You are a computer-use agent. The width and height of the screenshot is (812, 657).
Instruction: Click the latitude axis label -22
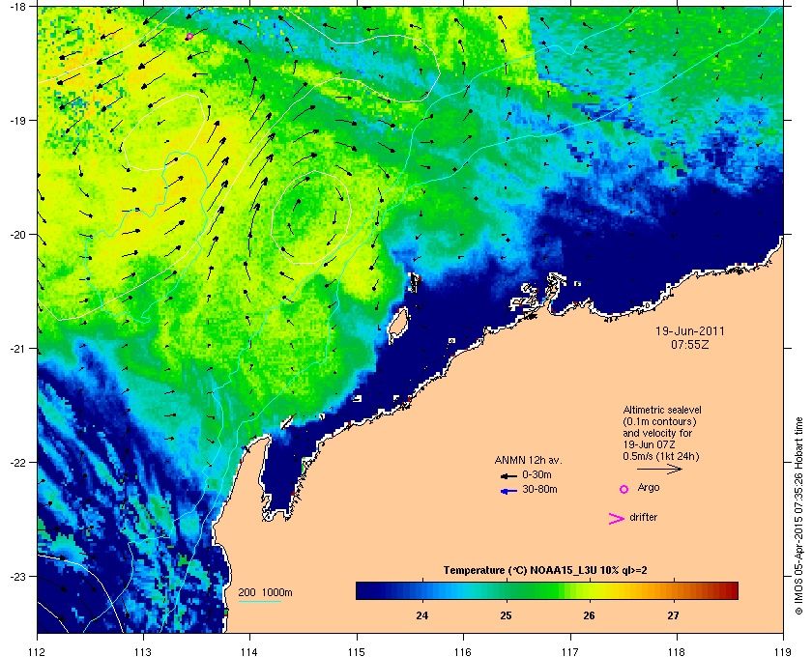pyautogui.click(x=16, y=462)
